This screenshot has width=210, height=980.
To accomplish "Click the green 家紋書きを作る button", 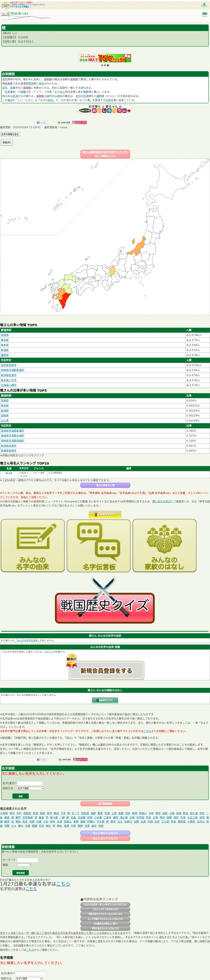I will pos(105,700).
